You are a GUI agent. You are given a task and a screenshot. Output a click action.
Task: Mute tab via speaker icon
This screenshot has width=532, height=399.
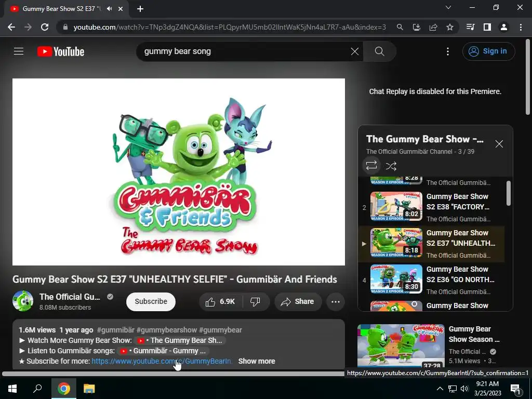pos(109,9)
